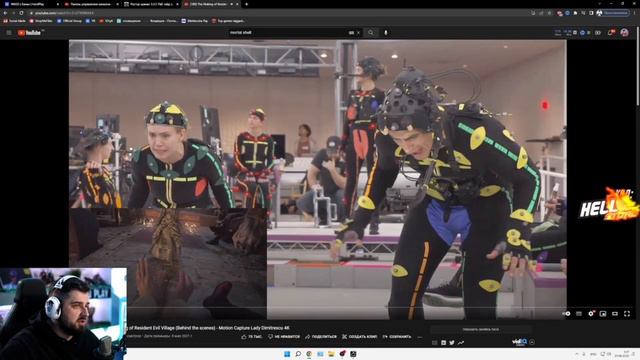This screenshot has width=640, height=360.
Task: Open 'Official Group' bookmark
Action: tap(70, 21)
